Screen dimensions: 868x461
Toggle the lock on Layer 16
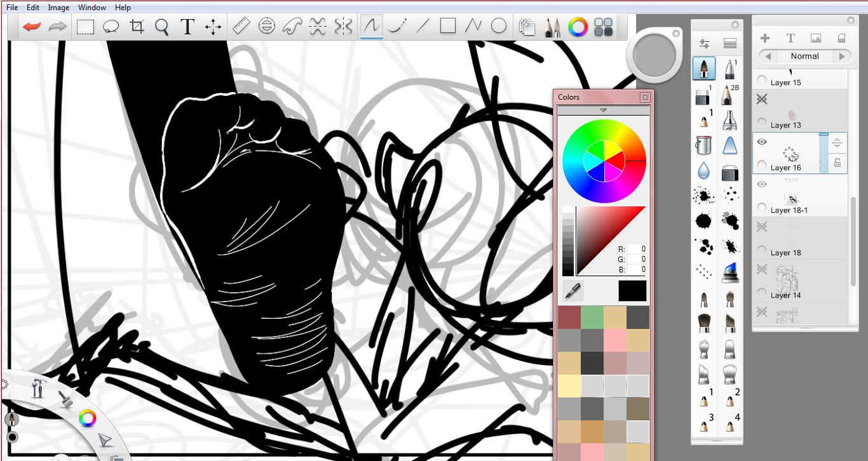(837, 163)
